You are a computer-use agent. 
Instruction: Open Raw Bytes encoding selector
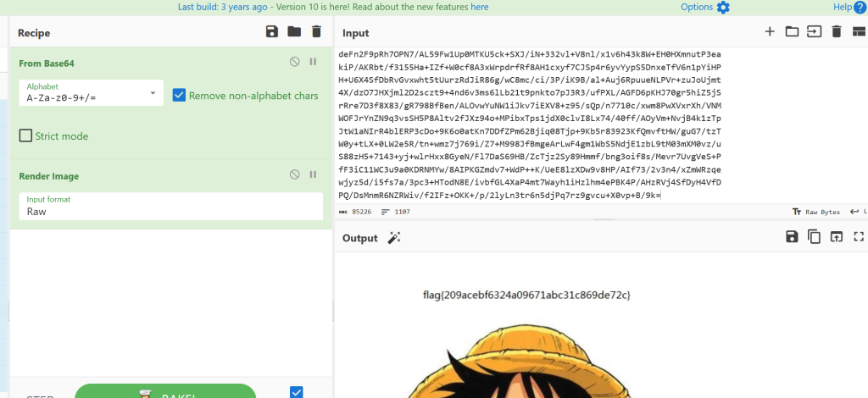[x=819, y=211]
